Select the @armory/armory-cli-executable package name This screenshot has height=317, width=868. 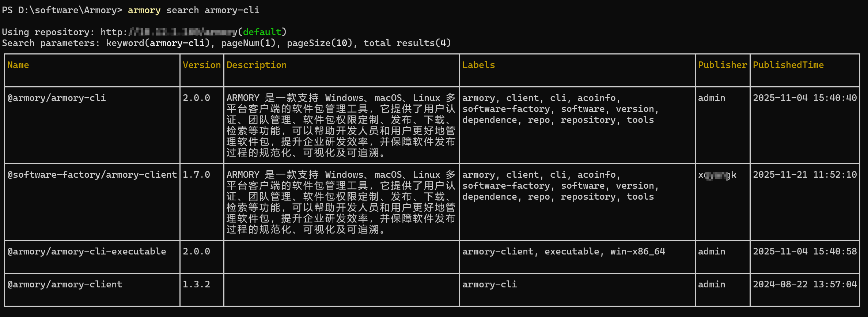pyautogui.click(x=87, y=252)
